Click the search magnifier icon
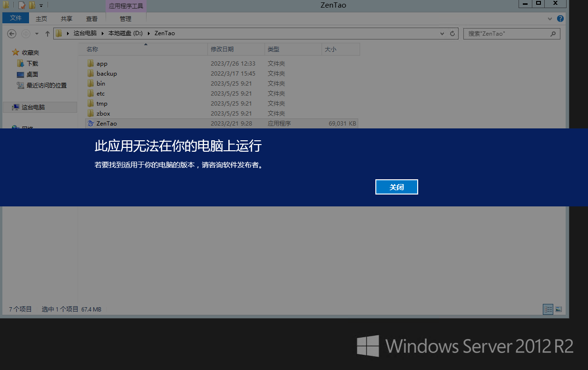The width and height of the screenshot is (588, 370). point(553,34)
